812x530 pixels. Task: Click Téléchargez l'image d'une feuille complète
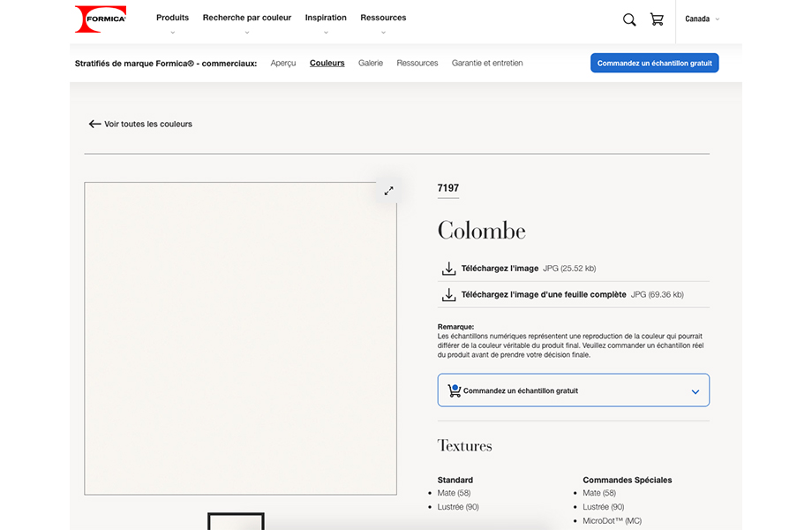[x=544, y=295]
